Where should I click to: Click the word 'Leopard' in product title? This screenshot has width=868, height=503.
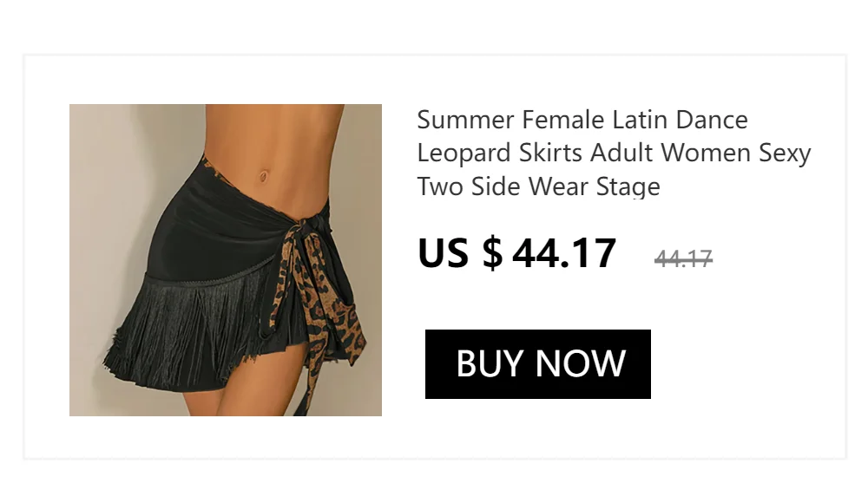tap(464, 154)
